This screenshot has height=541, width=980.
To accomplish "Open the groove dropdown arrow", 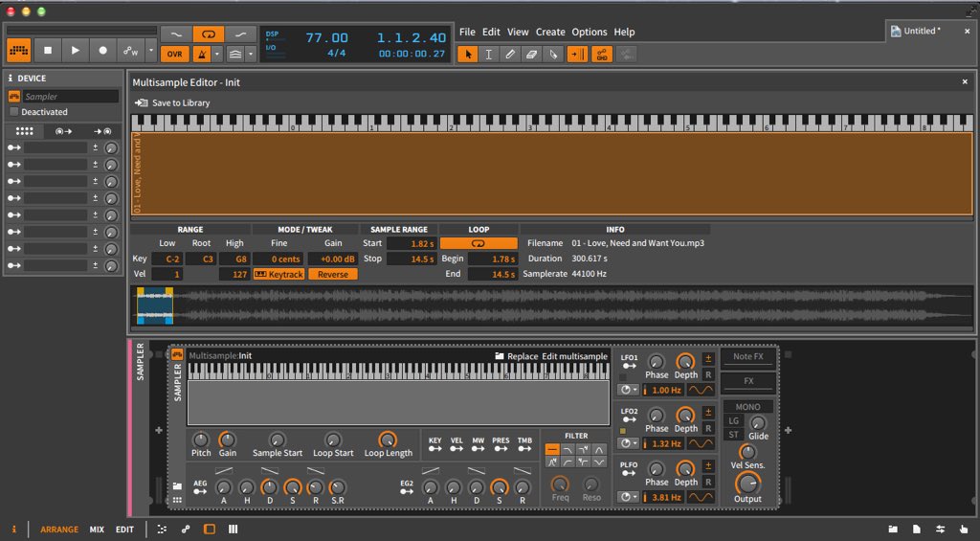I will 251,54.
